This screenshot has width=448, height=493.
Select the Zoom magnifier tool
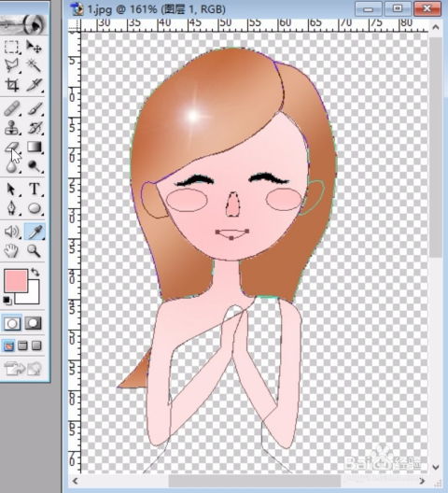pos(34,251)
